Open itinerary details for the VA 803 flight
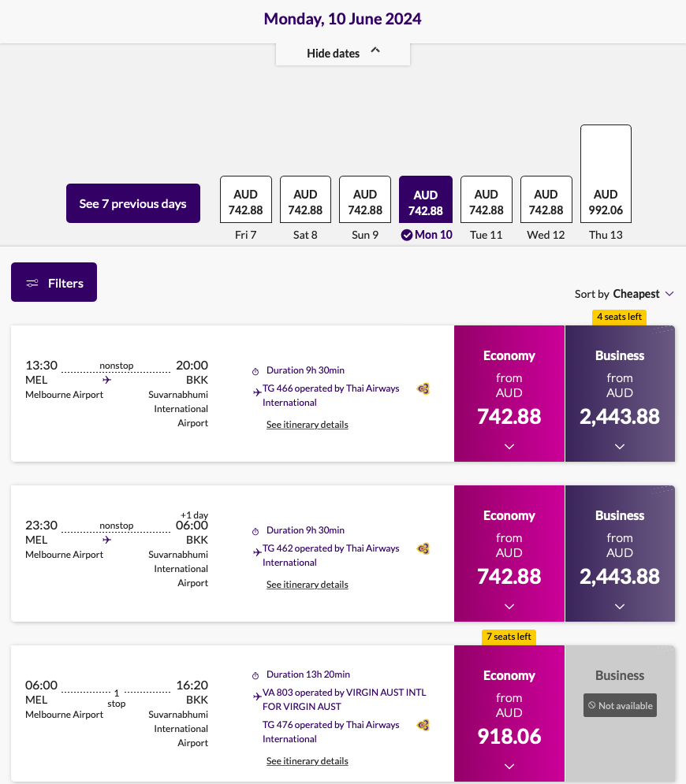 pos(307,760)
